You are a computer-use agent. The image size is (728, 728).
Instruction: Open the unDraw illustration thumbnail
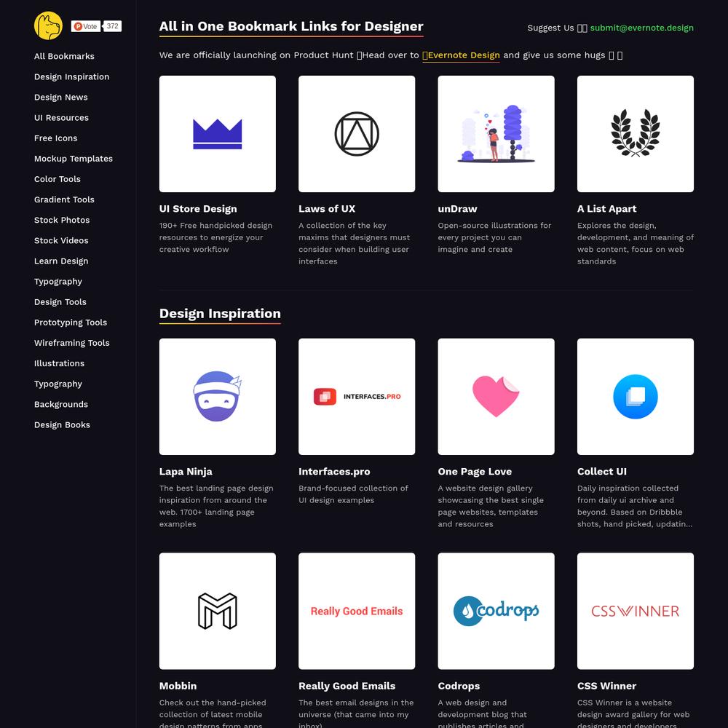496,134
